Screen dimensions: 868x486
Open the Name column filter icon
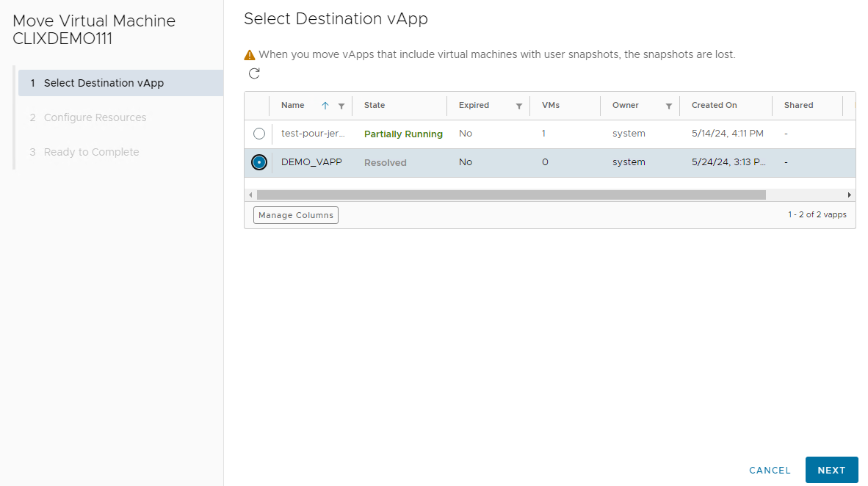(x=341, y=106)
